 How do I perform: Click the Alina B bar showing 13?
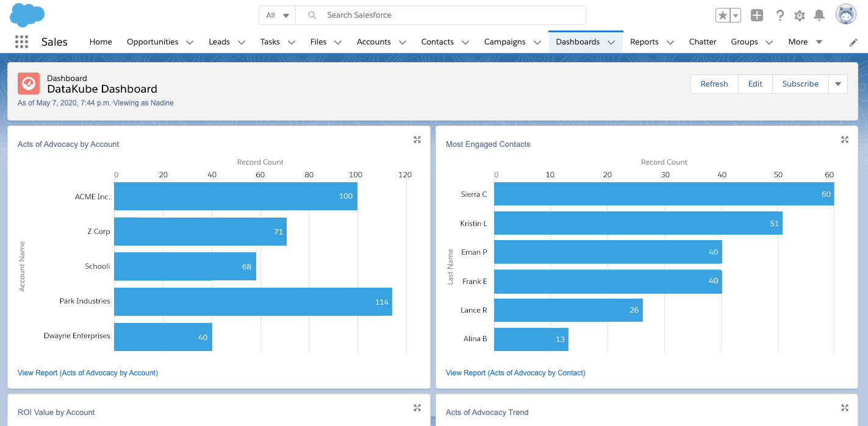pos(531,339)
